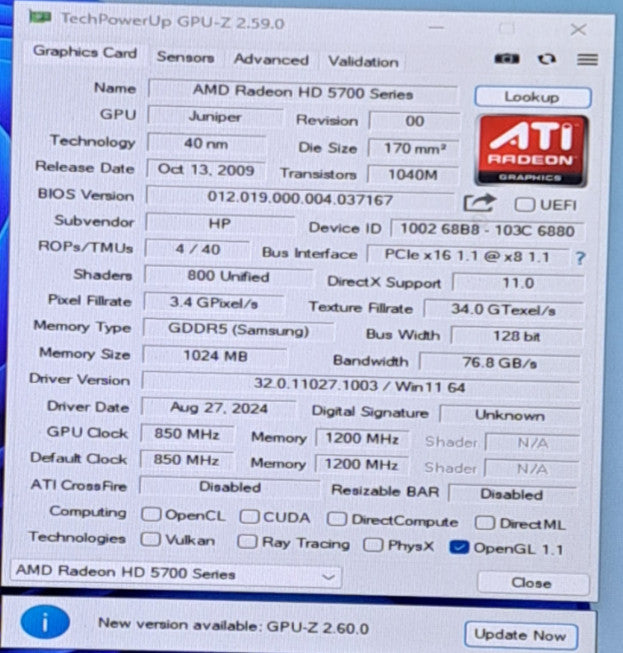Toggle the OpenCL checkbox
The image size is (623, 653).
151,515
